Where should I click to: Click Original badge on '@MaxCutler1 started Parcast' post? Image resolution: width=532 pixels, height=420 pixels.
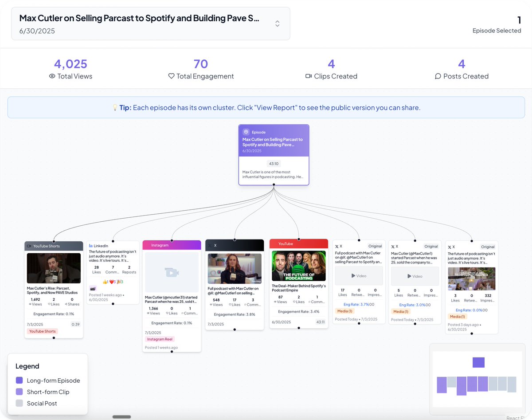[431, 247]
